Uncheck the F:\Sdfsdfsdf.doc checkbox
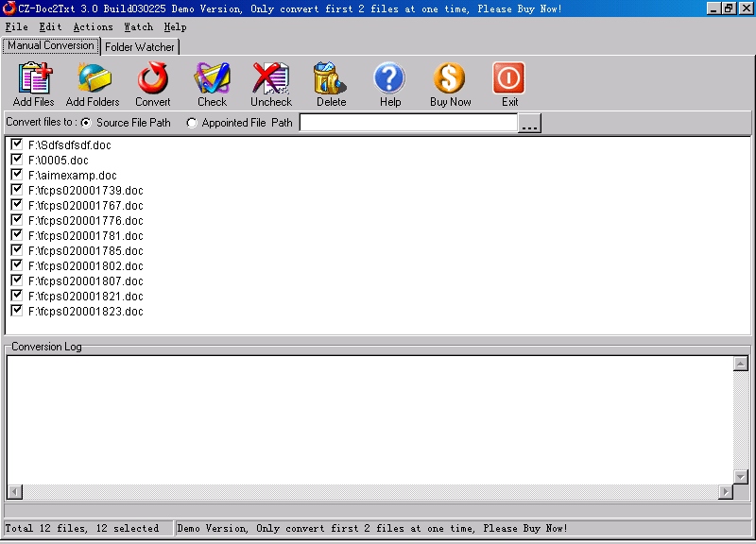 pyautogui.click(x=16, y=144)
